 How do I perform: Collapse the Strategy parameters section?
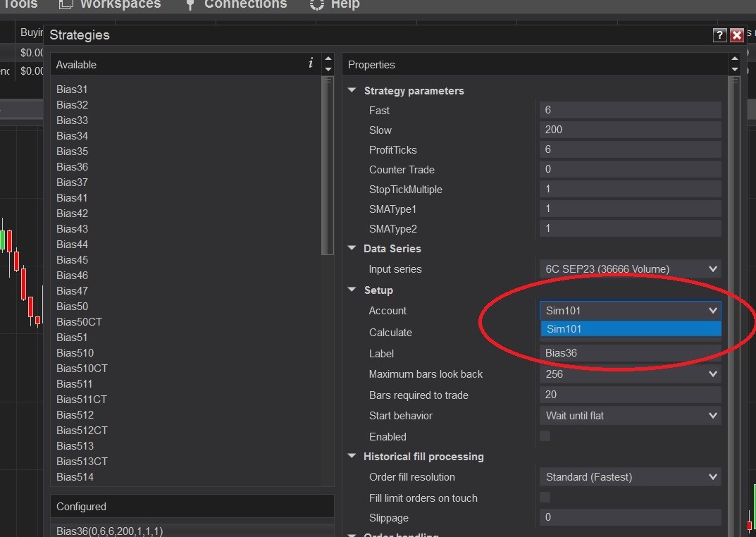pyautogui.click(x=352, y=90)
